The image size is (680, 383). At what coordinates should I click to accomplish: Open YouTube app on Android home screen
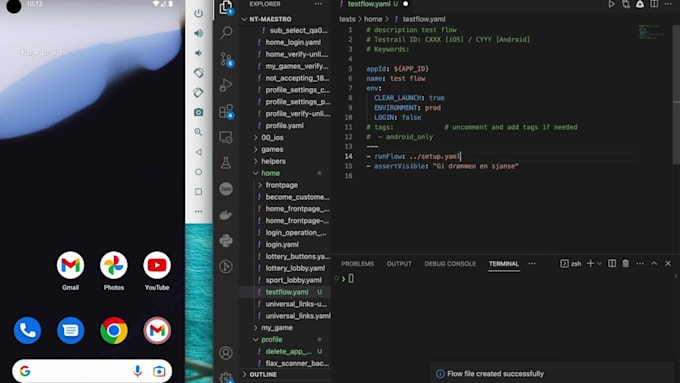tap(157, 271)
